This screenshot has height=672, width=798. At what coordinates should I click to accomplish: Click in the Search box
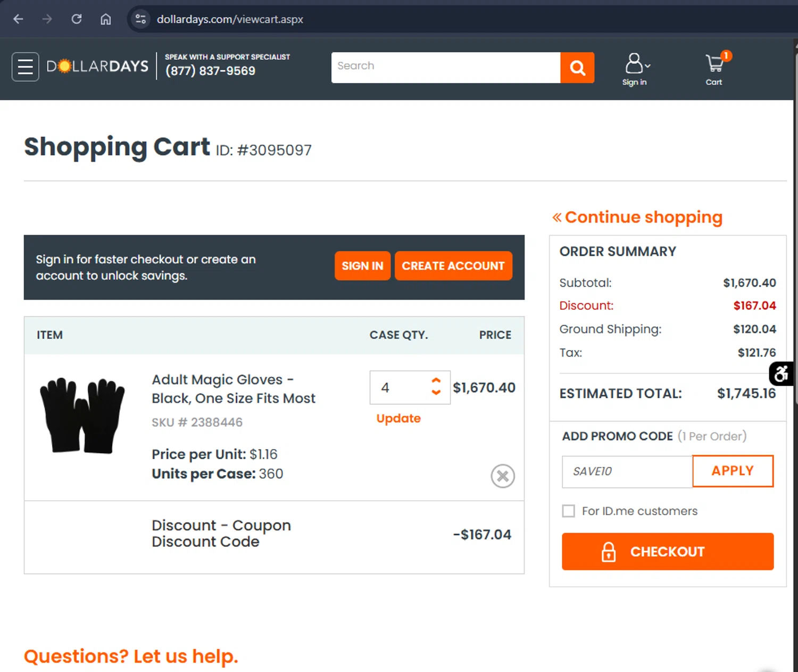coord(446,68)
